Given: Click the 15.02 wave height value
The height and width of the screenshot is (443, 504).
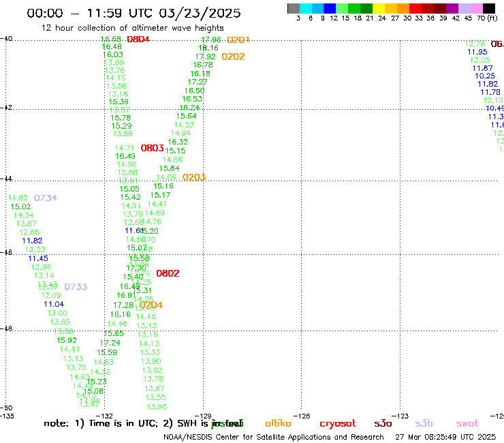Looking at the screenshot, I should point(20,207).
